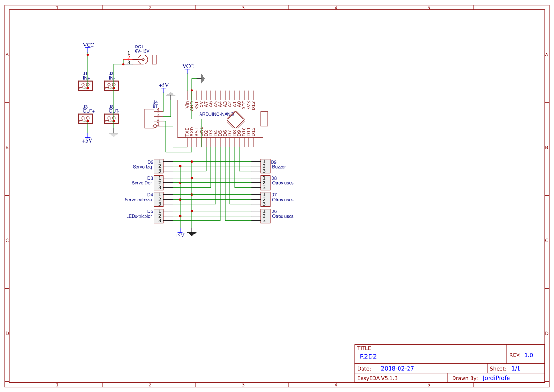The width and height of the screenshot is (554, 392).
Task: Click the JordiProfe drawn-by name
Action: tap(496, 378)
